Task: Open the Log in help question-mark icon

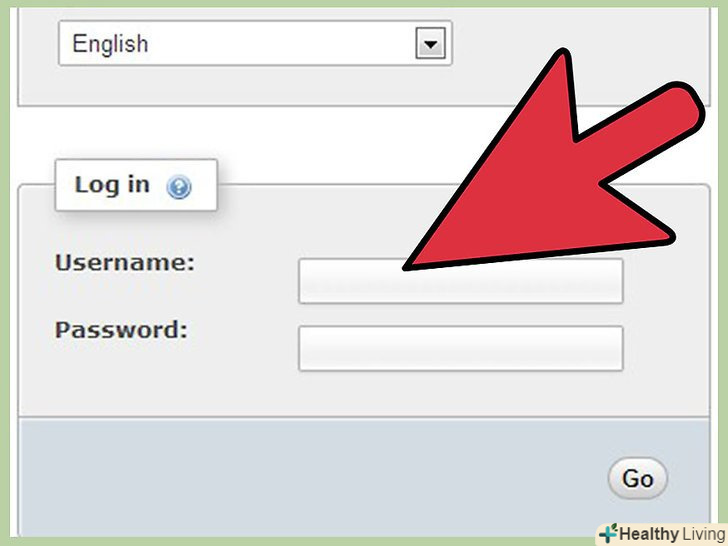Action: (179, 187)
